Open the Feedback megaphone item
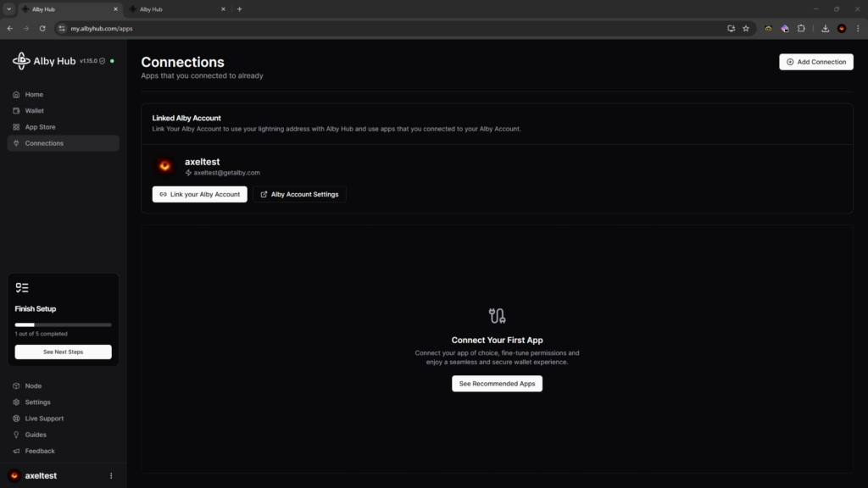 click(39, 451)
